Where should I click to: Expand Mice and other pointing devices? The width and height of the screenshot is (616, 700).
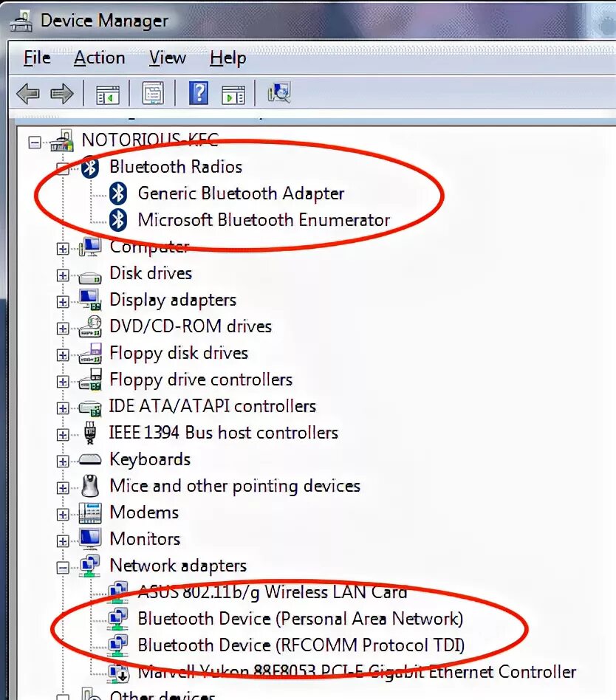click(63, 488)
